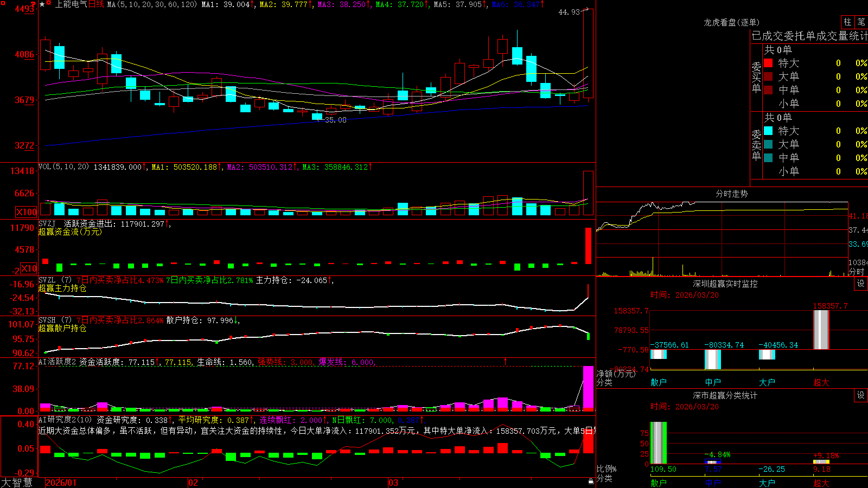Screen dimensions: 868x488
Task: Click the 分时走势 panel title
Action: (731, 194)
